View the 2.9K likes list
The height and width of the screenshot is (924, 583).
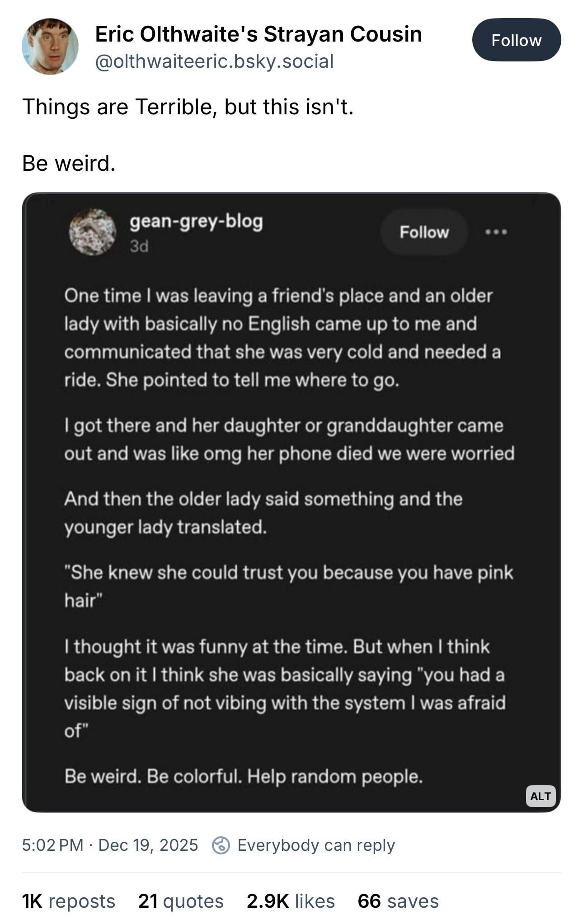tap(291, 901)
